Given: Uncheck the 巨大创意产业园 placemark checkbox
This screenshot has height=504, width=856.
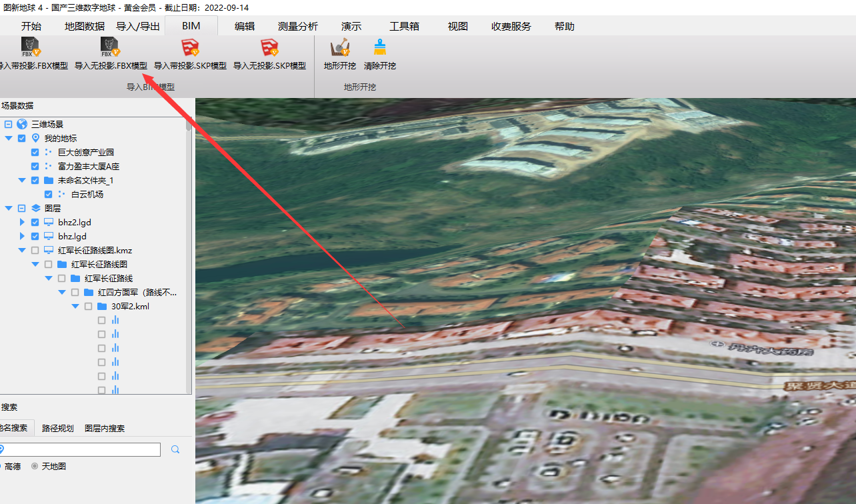Looking at the screenshot, I should (35, 152).
